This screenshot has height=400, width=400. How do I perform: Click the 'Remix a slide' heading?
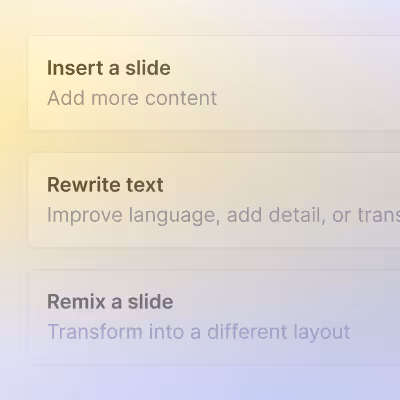coord(110,302)
